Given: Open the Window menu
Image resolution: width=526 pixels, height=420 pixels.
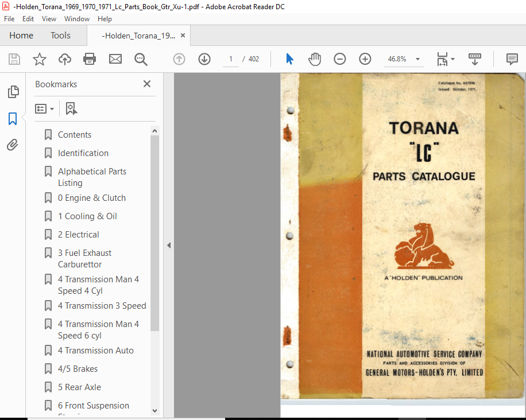Looking at the screenshot, I should pyautogui.click(x=77, y=19).
